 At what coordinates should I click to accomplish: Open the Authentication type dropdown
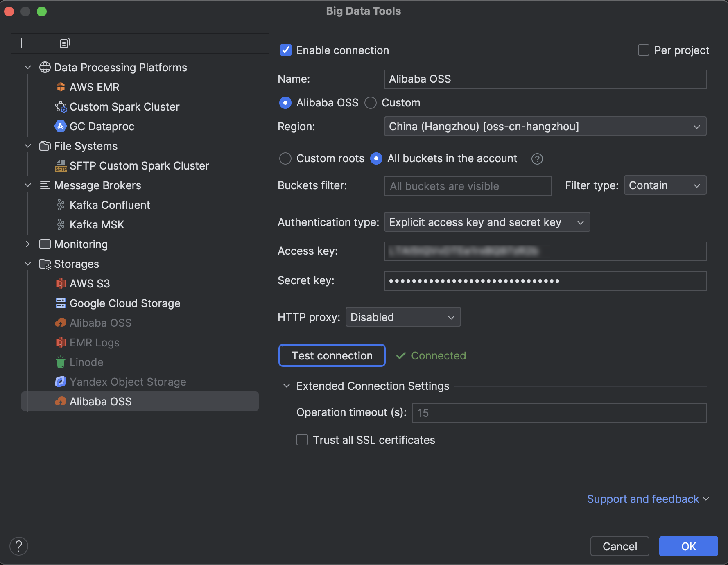pyautogui.click(x=486, y=222)
